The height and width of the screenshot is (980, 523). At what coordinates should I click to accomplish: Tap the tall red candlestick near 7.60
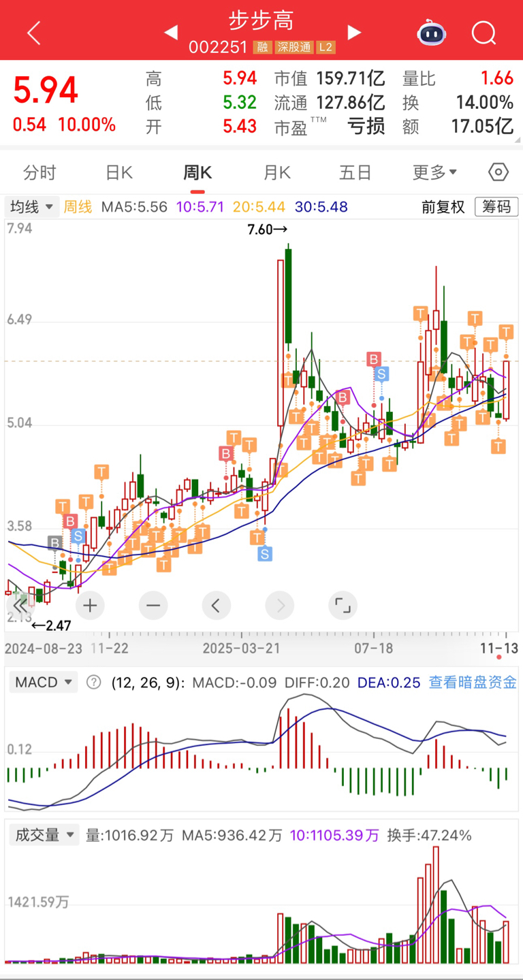click(x=281, y=343)
